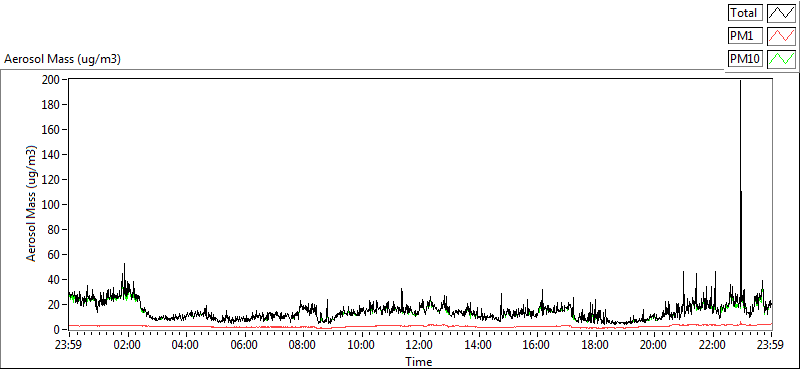This screenshot has width=800, height=369.
Task: Select the Total legend label
Action: [745, 13]
